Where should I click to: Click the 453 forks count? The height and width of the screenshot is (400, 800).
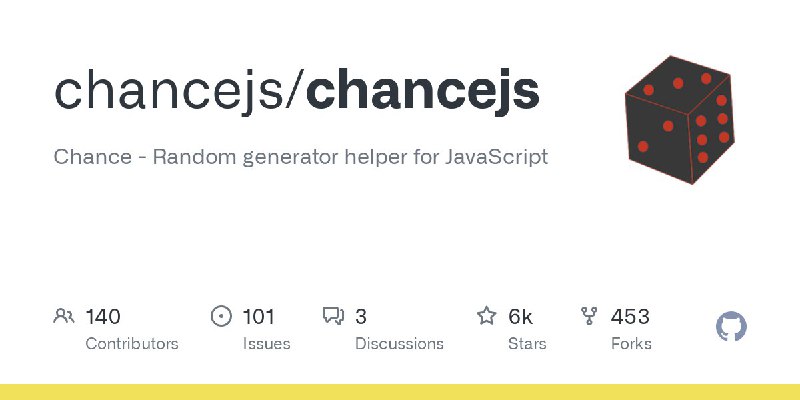(x=630, y=317)
